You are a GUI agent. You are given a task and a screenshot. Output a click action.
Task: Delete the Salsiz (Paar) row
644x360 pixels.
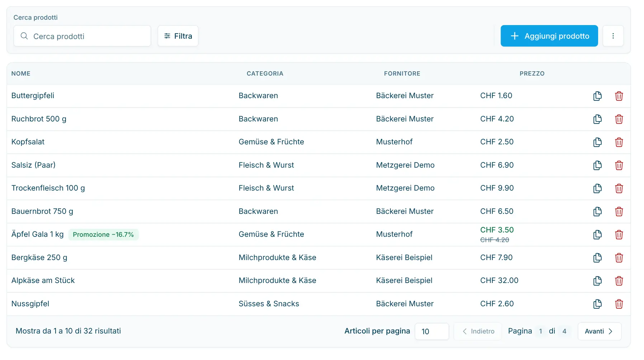pyautogui.click(x=619, y=165)
